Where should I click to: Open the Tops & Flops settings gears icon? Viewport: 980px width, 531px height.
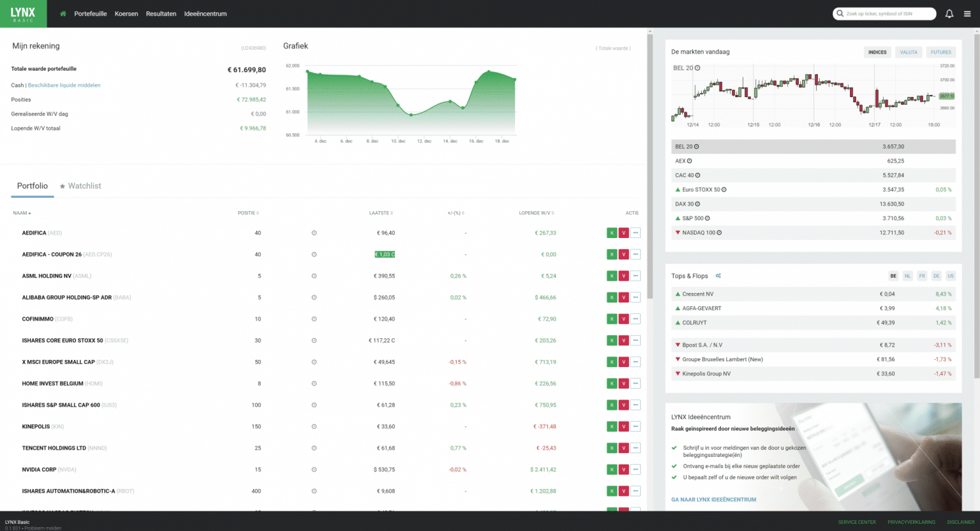pyautogui.click(x=717, y=276)
